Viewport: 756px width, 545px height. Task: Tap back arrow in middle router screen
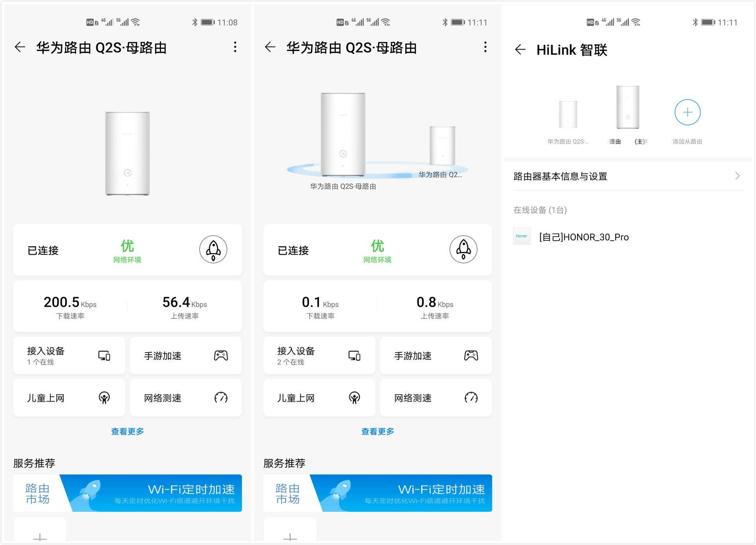270,47
